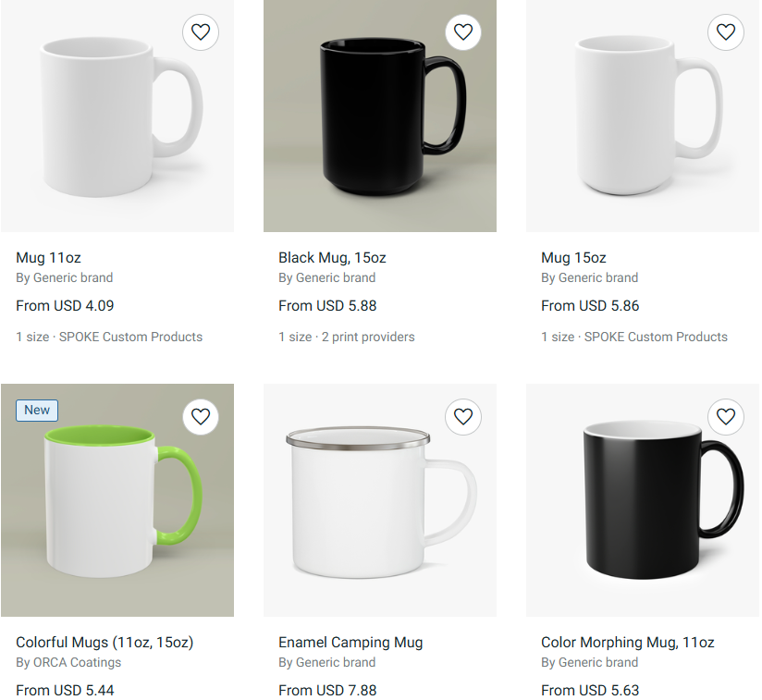Open "Colorful Mugs (11oz, 15oz)" title link
This screenshot has height=700, width=762.
104,643
